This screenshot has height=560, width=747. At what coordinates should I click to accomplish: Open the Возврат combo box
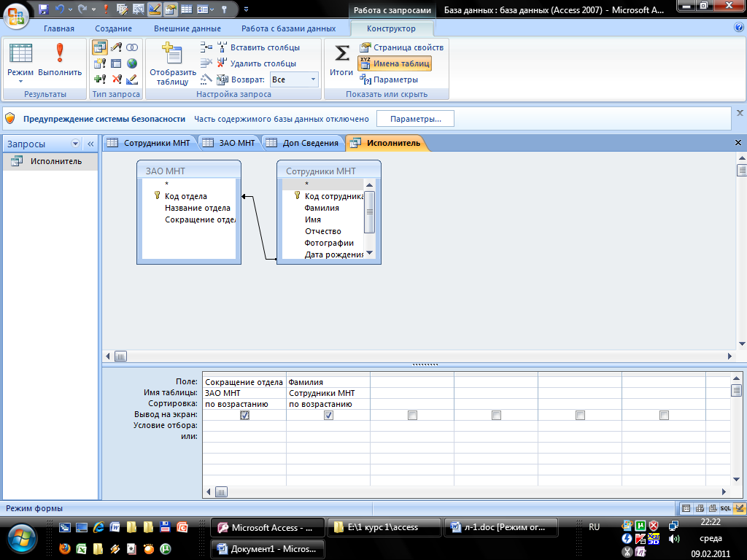(x=294, y=79)
